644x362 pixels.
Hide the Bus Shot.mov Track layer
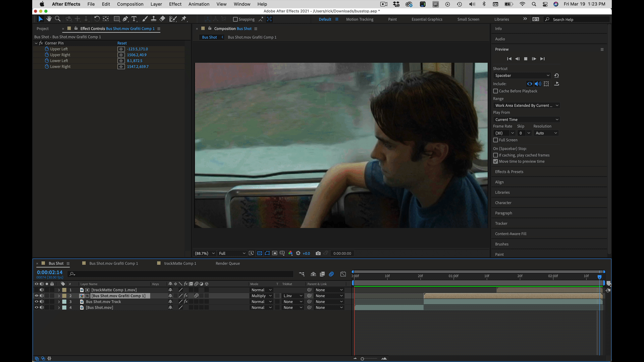pyautogui.click(x=37, y=302)
